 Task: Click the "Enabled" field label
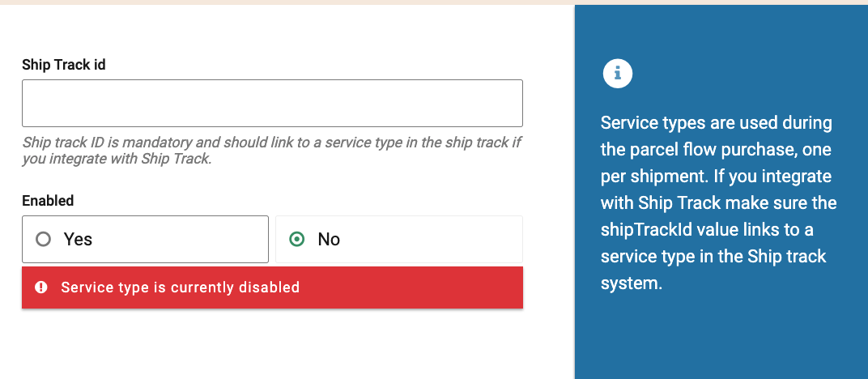[x=48, y=201]
